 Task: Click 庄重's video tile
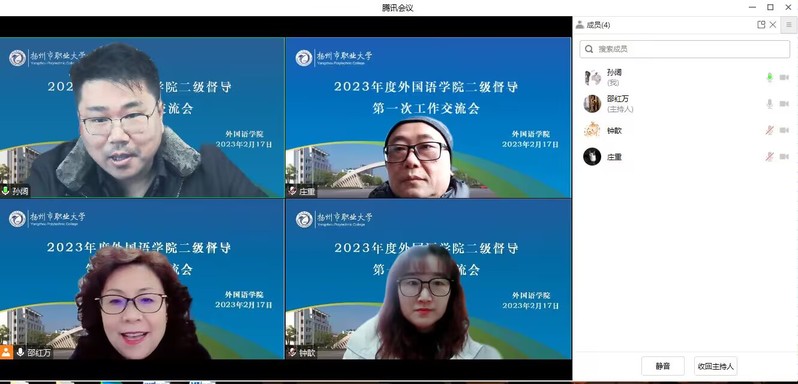coord(428,117)
